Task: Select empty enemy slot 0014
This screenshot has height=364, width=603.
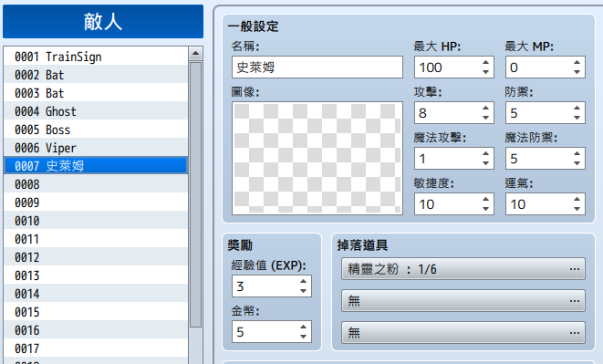Action: 96,294
